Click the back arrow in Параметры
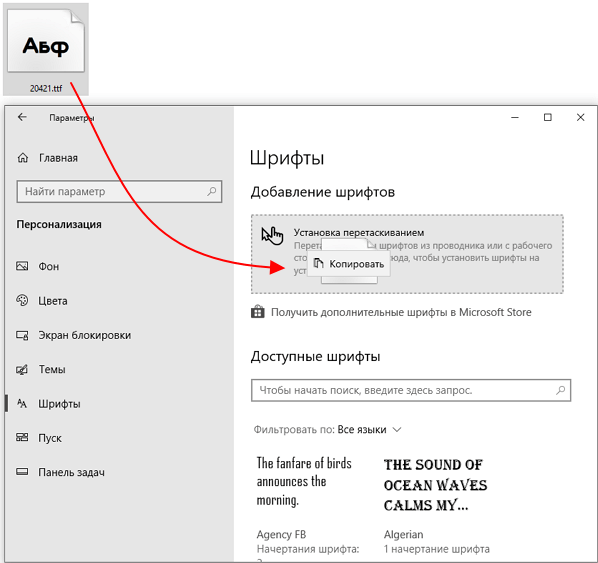Viewport: 598px width, 563px height. click(22, 117)
